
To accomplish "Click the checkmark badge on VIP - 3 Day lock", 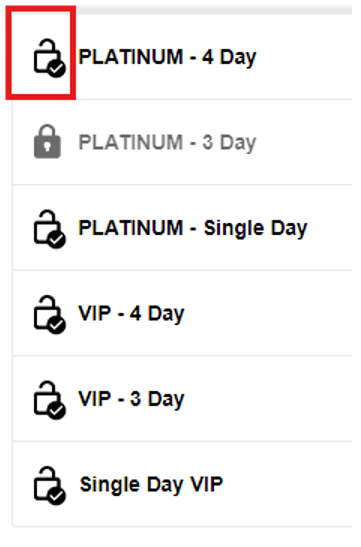I will [57, 410].
